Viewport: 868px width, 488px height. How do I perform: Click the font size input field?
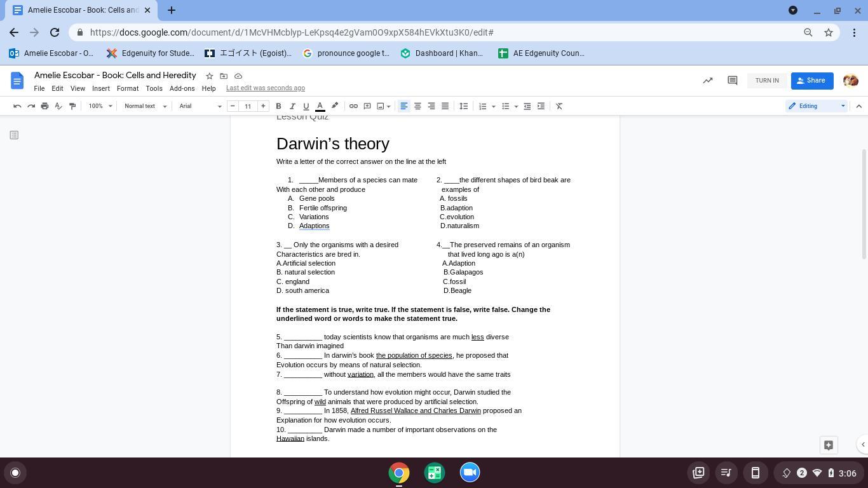[x=248, y=106]
